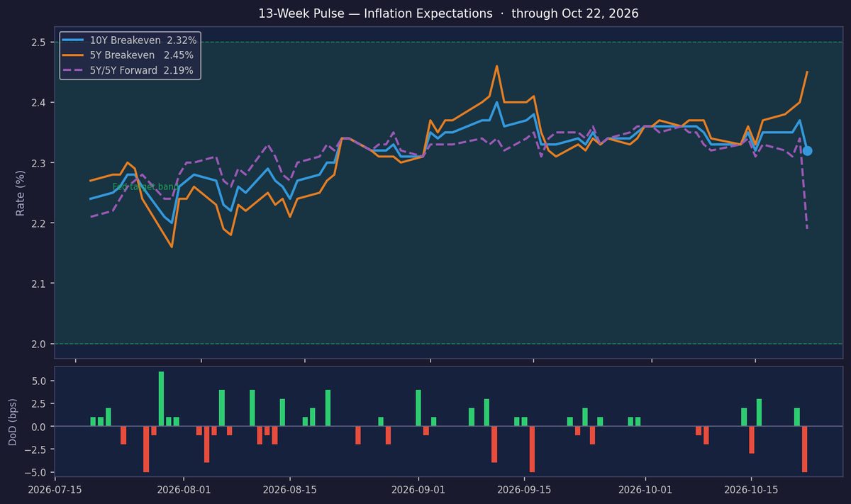This screenshot has width=851, height=504.
Task: Click the purple dashed swatch beside 5Y/5Y Forward
Action: (x=73, y=70)
